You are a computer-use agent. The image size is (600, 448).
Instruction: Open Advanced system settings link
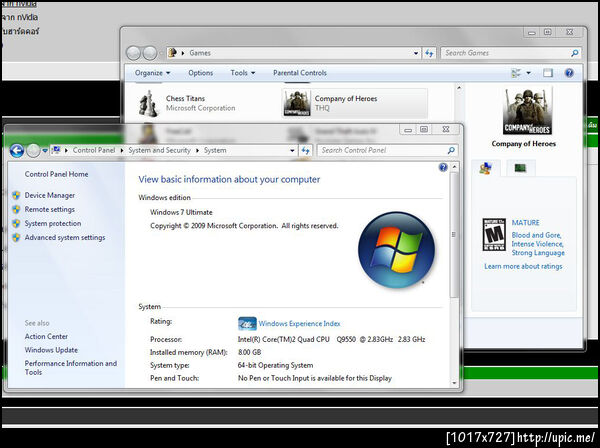[65, 238]
